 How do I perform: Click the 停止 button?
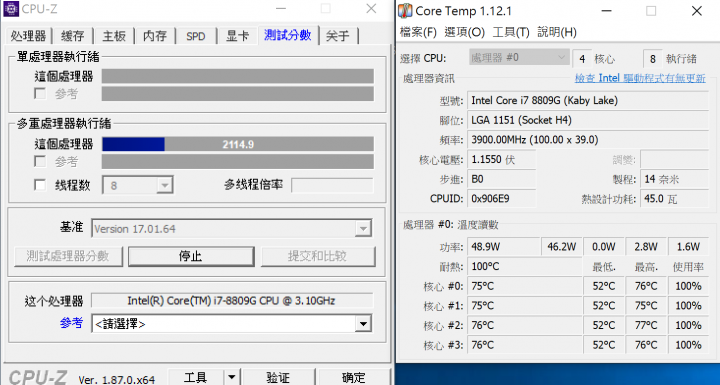click(191, 256)
